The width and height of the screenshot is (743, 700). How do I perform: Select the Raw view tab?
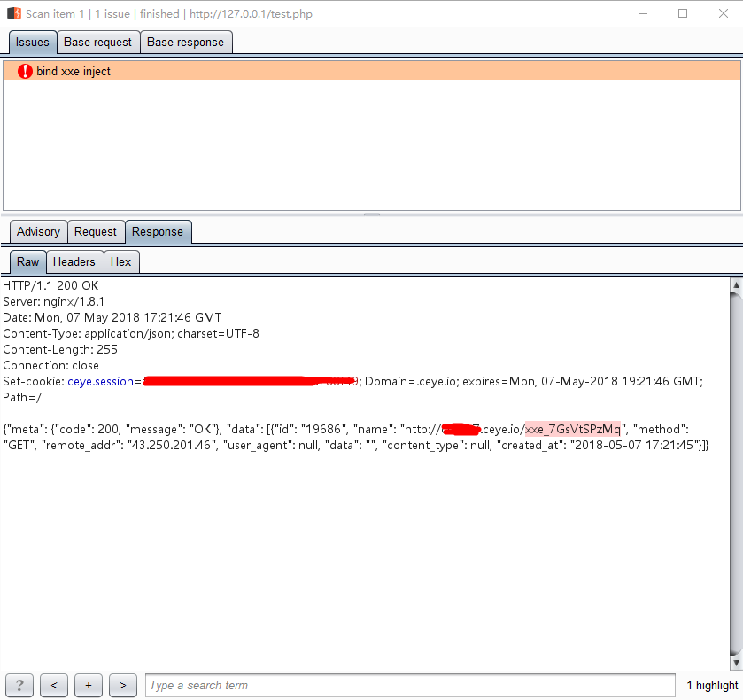tap(28, 261)
